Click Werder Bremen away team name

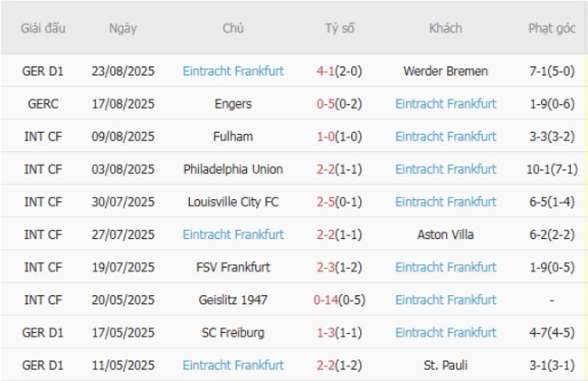coord(445,71)
